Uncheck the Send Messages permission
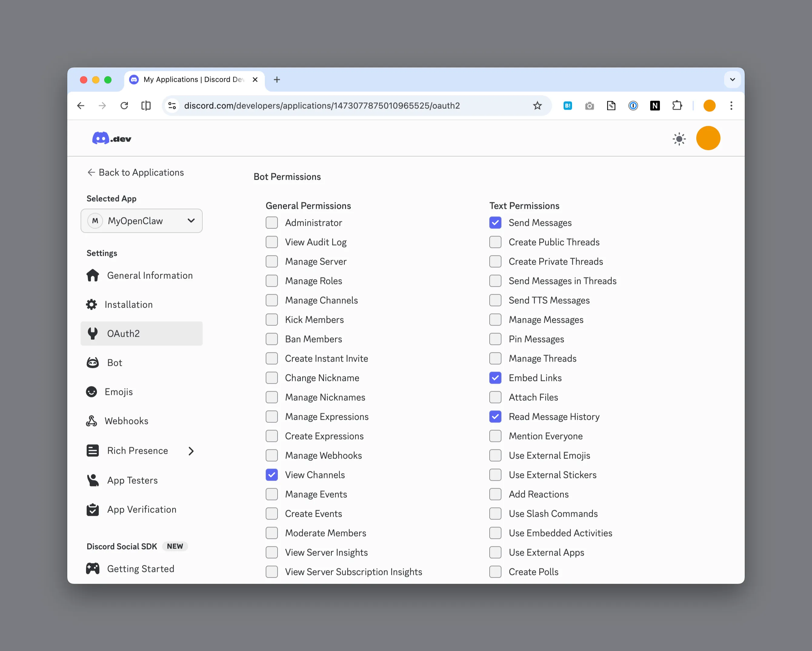This screenshot has width=812, height=651. tap(495, 223)
